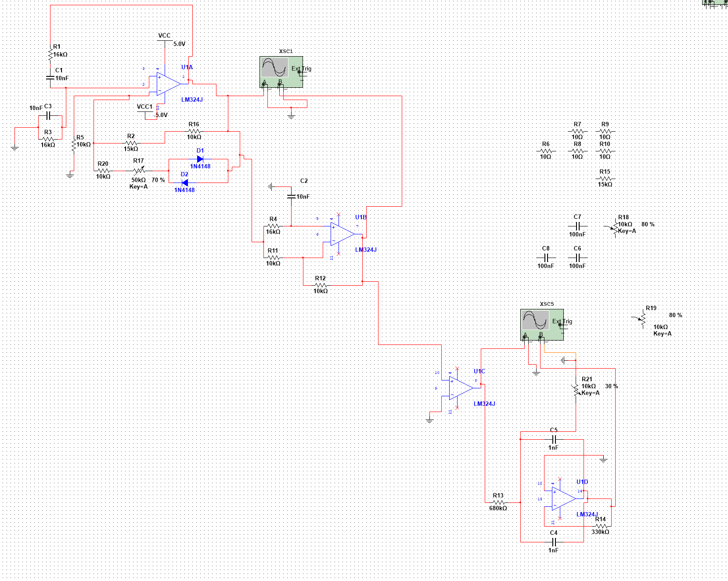Select resistor R13 680kΩ
This screenshot has width=728, height=581.
(498, 502)
